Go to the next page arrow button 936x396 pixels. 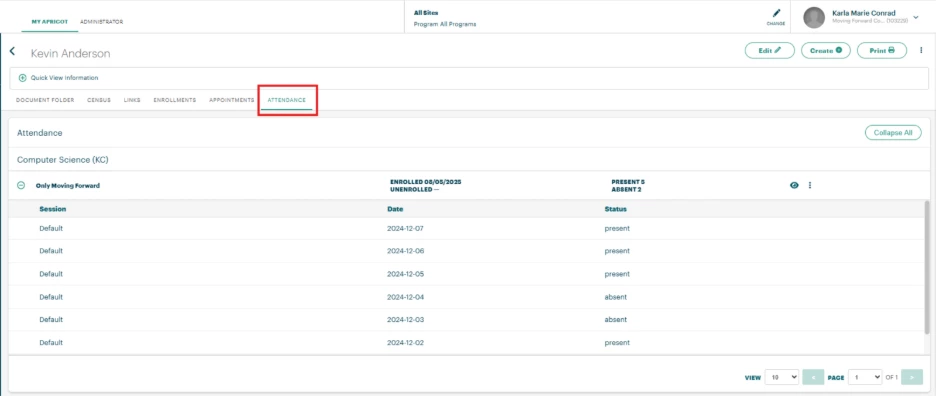point(912,377)
